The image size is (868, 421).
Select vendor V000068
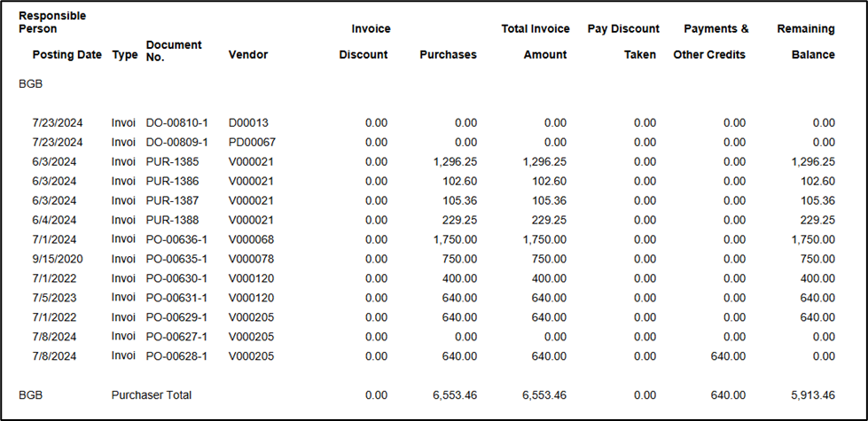[x=251, y=239]
